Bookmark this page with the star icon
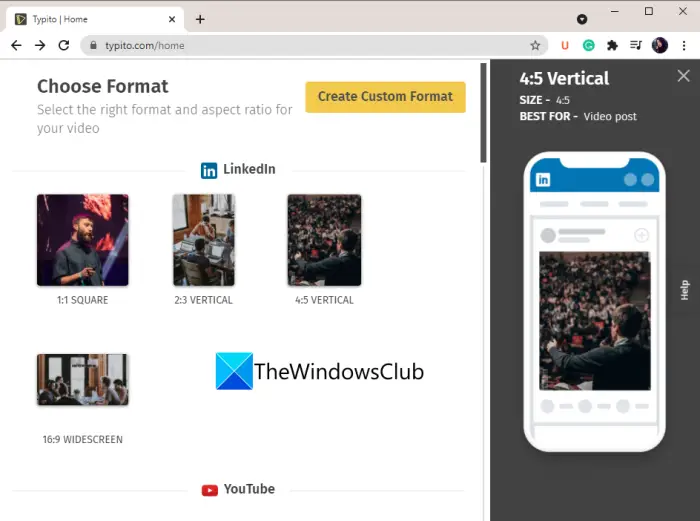 pos(535,45)
